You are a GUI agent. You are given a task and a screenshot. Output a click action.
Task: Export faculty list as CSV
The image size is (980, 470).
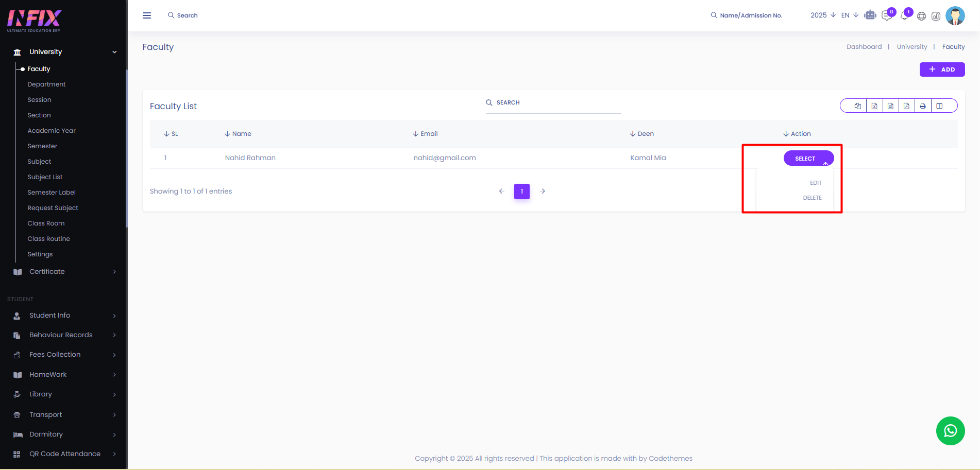click(x=890, y=106)
